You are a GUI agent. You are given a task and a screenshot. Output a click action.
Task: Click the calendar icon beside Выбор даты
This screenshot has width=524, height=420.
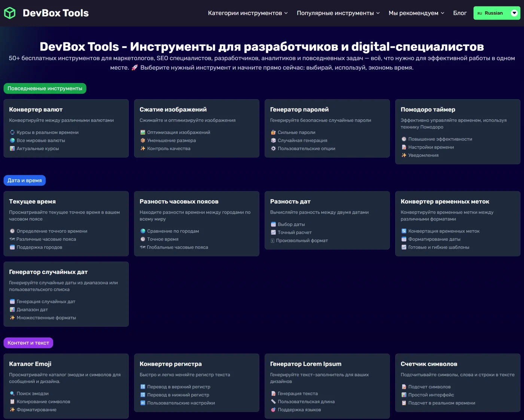tap(273, 224)
